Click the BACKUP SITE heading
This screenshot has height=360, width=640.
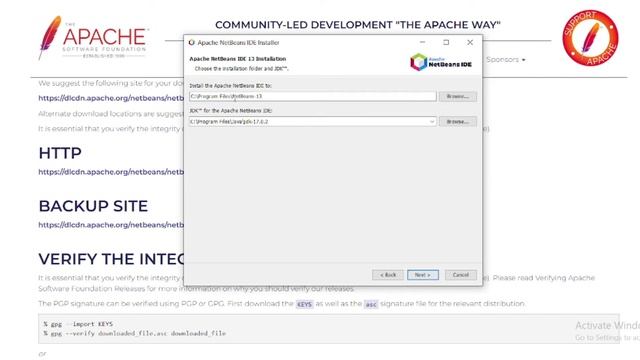93,206
